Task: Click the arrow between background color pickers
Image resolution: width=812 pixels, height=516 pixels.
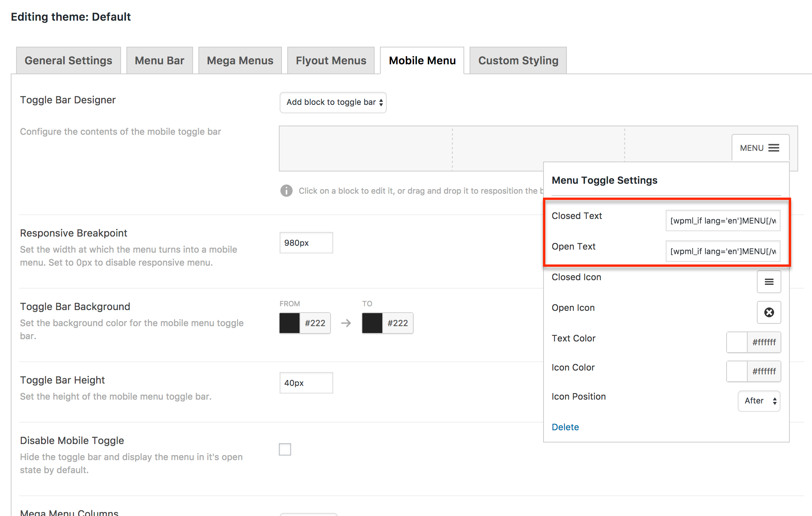Action: tap(346, 323)
